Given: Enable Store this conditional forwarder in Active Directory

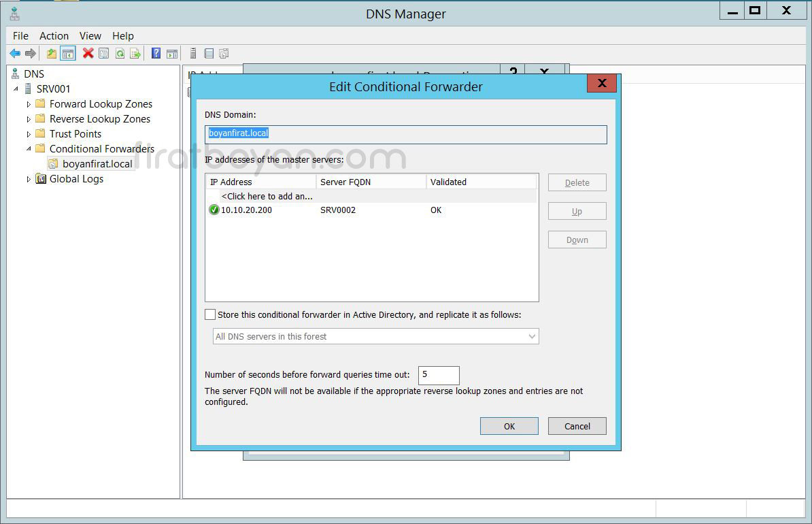Looking at the screenshot, I should 210,314.
